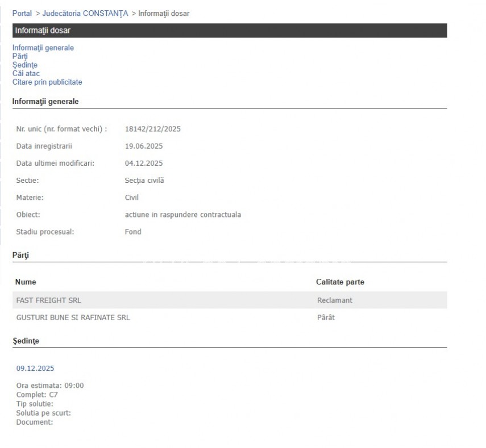Click the dark Informații dosar header bar
This screenshot has height=448, width=486.
(x=230, y=31)
